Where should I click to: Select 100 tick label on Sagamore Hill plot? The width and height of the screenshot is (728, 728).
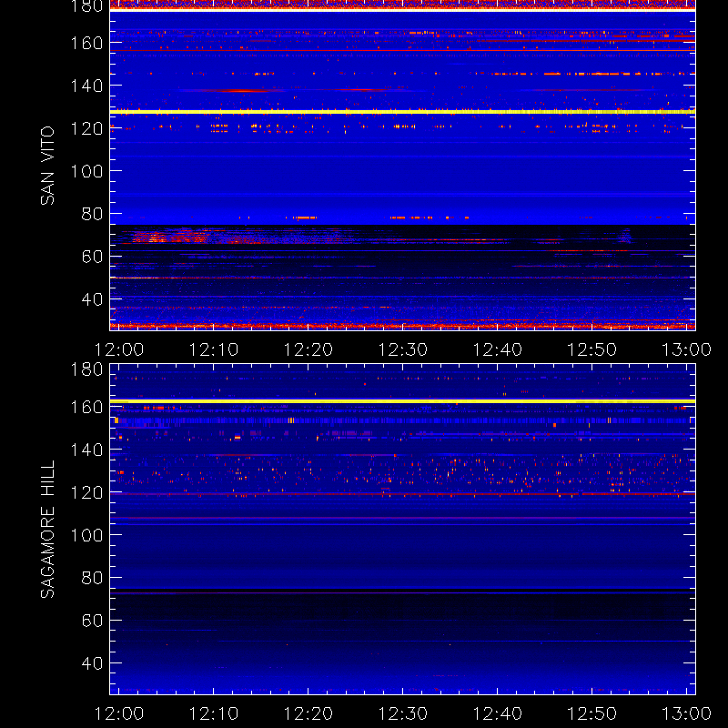point(86,535)
